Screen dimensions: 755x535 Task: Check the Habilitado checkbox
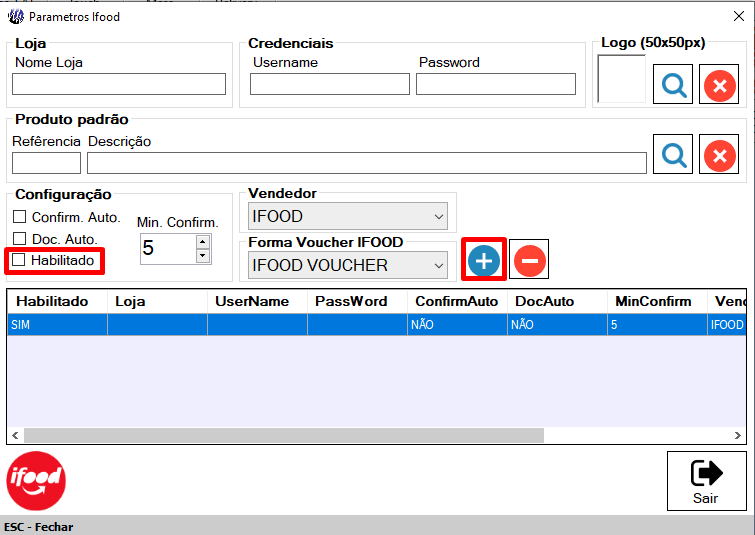[18, 260]
